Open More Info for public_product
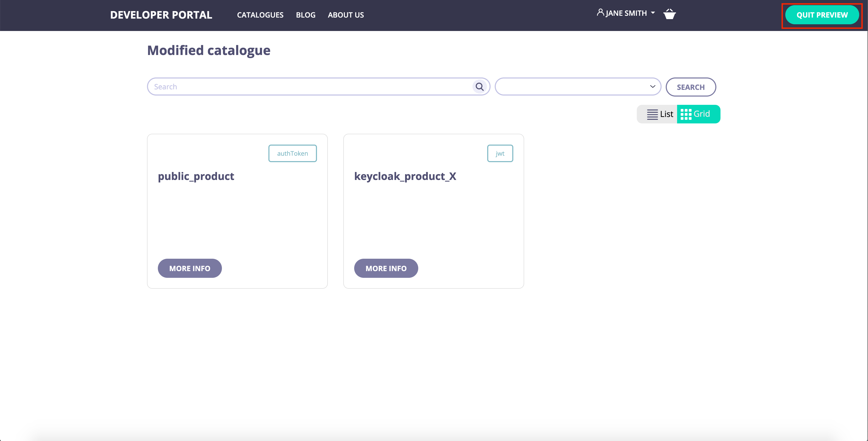This screenshot has height=441, width=868. click(x=190, y=268)
